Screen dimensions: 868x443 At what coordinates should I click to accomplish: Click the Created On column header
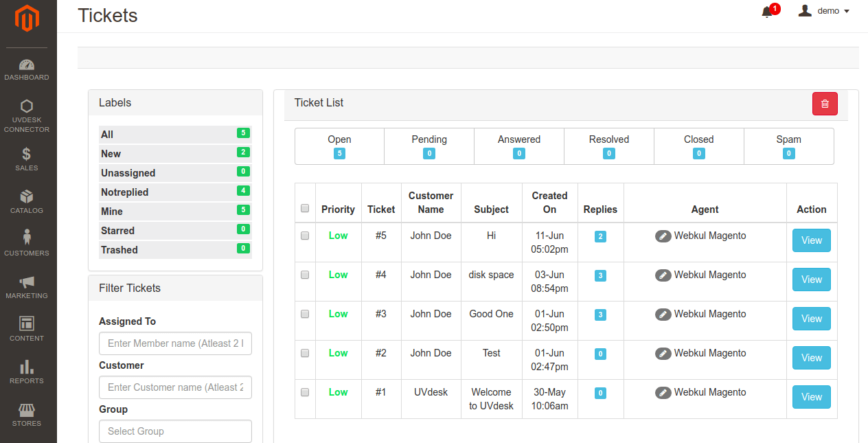tap(549, 203)
